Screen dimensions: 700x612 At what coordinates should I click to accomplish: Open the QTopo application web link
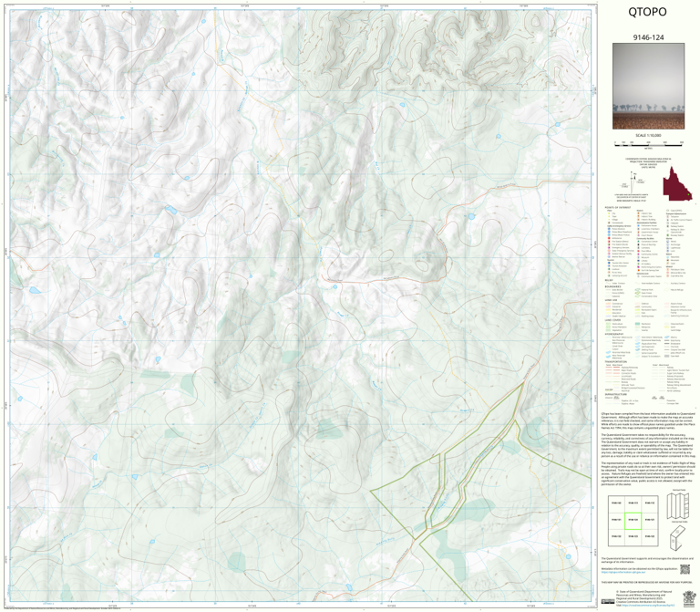[623, 572]
